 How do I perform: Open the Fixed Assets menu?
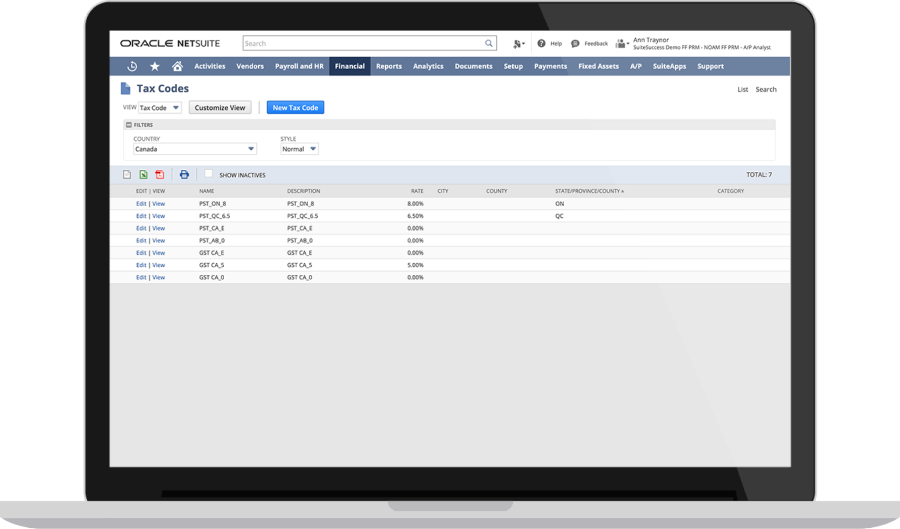(598, 66)
